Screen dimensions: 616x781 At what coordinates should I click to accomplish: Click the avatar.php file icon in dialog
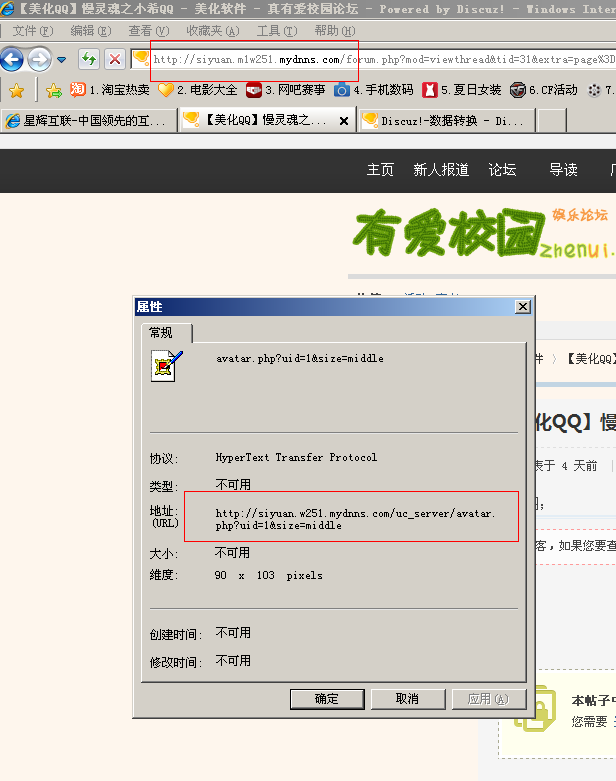click(x=166, y=366)
